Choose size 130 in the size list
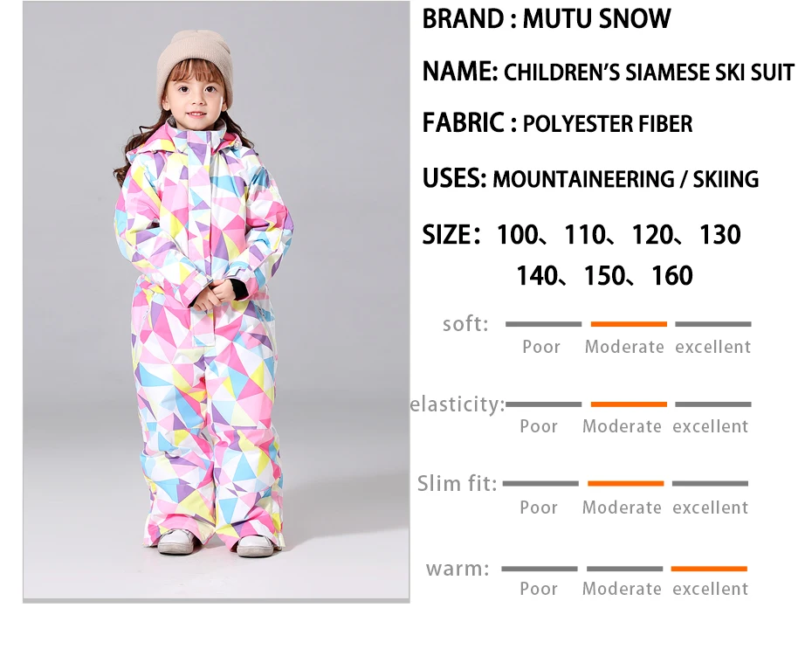Viewport: 812px width, 656px height. [x=719, y=235]
